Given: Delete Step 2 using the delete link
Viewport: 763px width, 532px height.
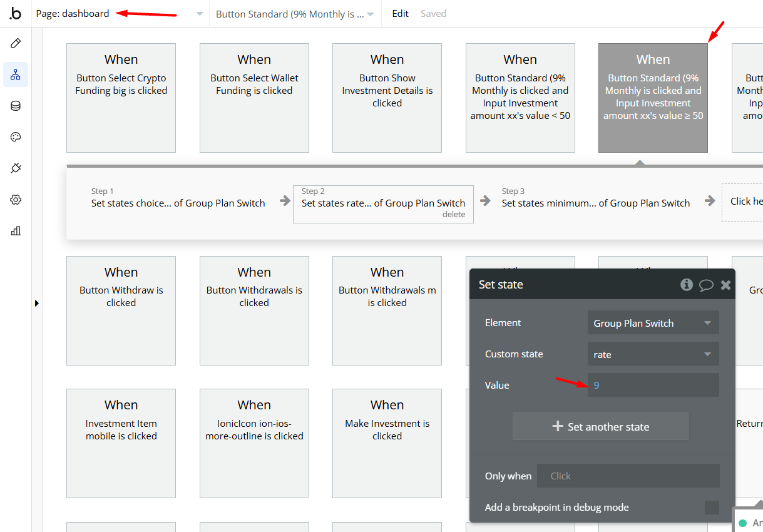Looking at the screenshot, I should pyautogui.click(x=454, y=214).
